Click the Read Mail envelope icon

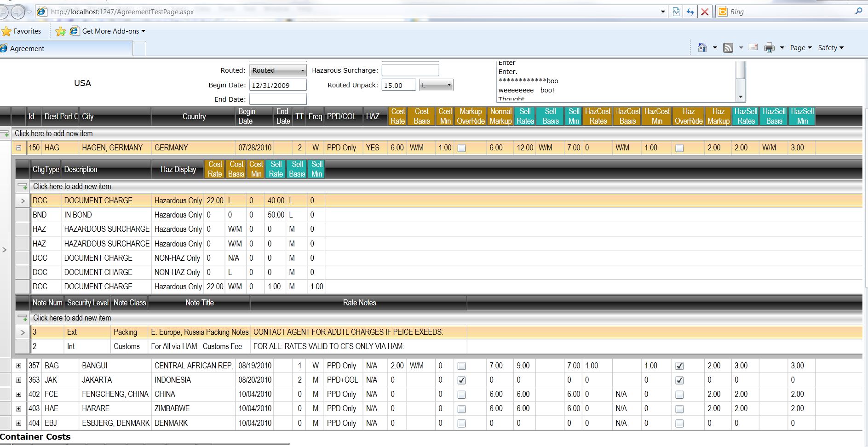coord(753,47)
